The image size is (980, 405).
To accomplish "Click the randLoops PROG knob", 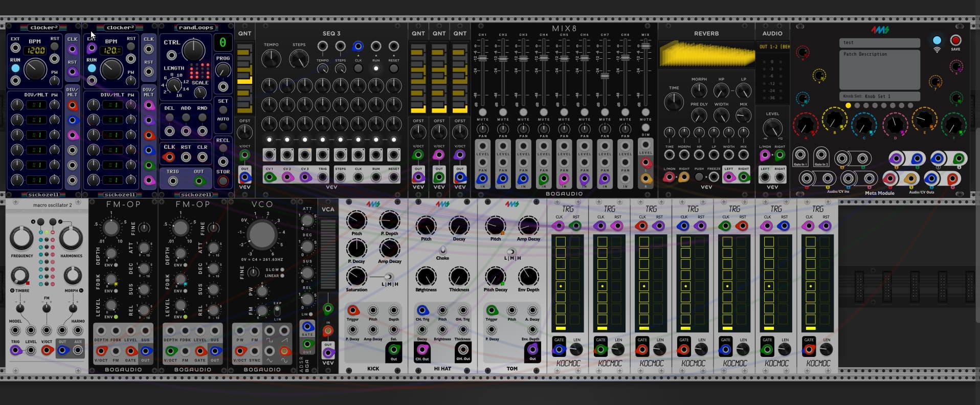I will coord(223,71).
